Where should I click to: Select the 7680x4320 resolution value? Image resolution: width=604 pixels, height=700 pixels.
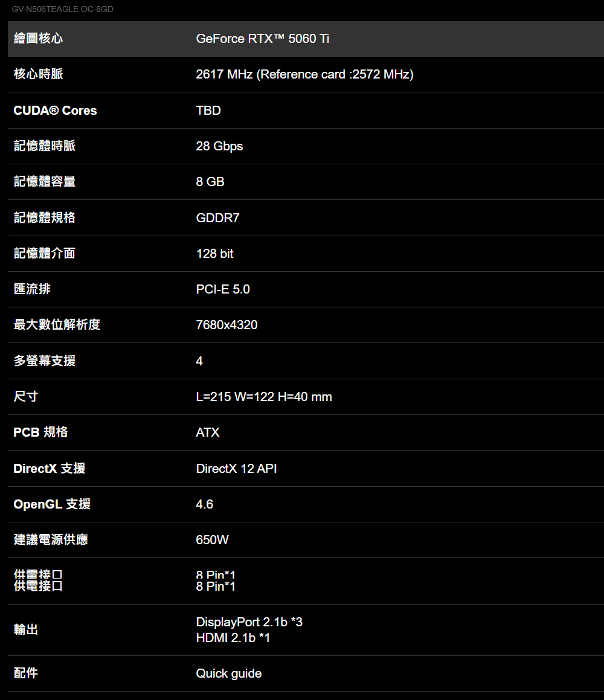tap(226, 325)
